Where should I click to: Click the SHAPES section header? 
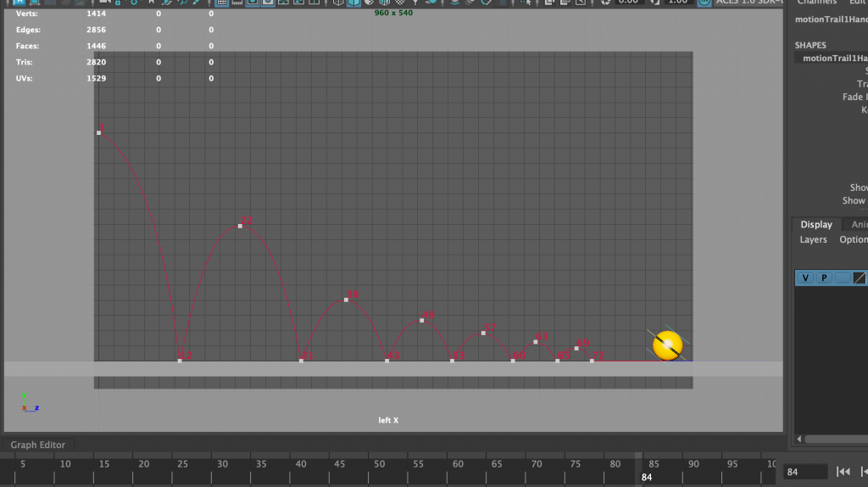(x=810, y=46)
